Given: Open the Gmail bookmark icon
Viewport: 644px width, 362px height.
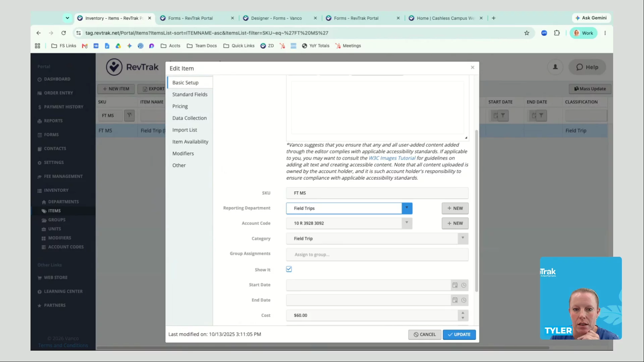Looking at the screenshot, I should pyautogui.click(x=85, y=46).
